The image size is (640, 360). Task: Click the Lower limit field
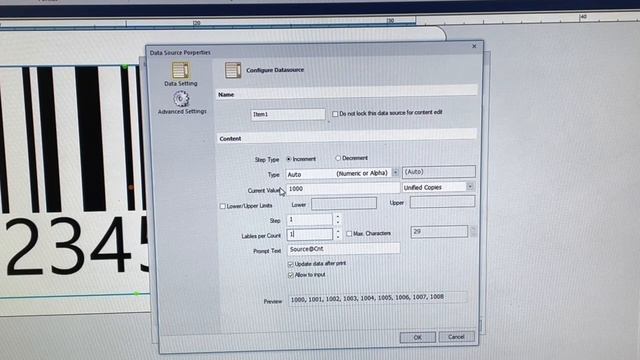(x=344, y=204)
